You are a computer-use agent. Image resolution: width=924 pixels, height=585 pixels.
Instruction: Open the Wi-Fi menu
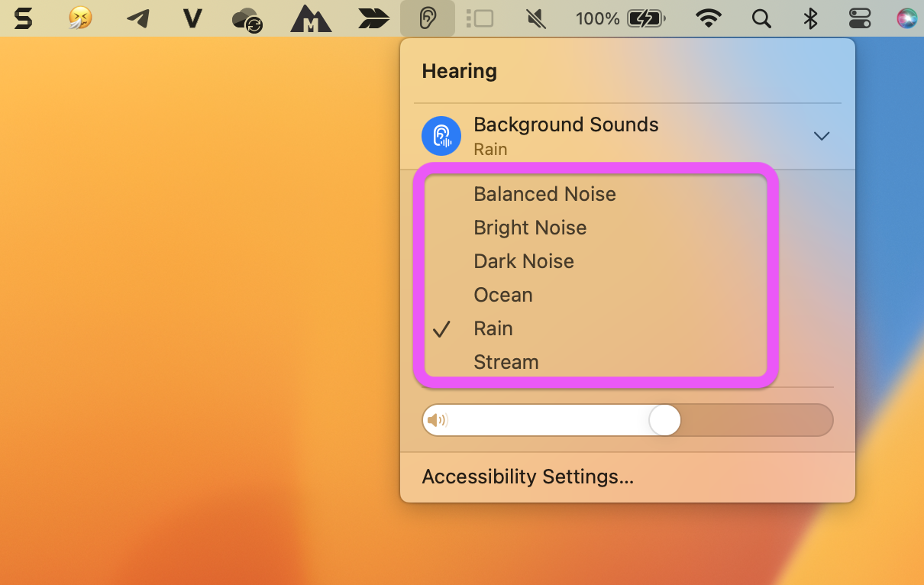[x=709, y=18]
